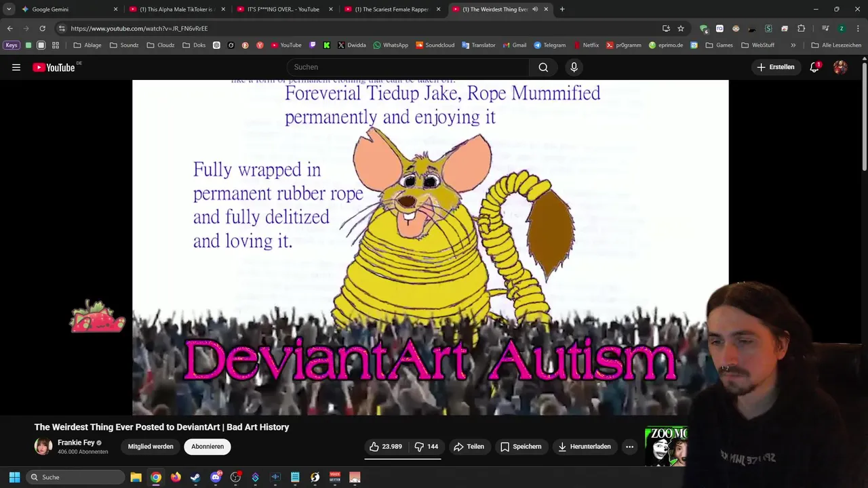The image size is (868, 488).
Task: Open the YouTube account avatar menu
Action: (840, 67)
